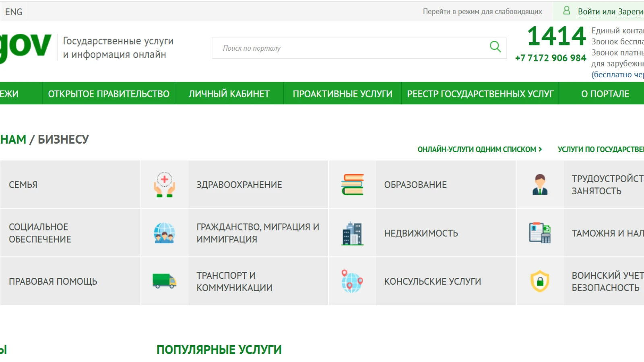Click the portal search input field
644x362 pixels.
click(350, 48)
